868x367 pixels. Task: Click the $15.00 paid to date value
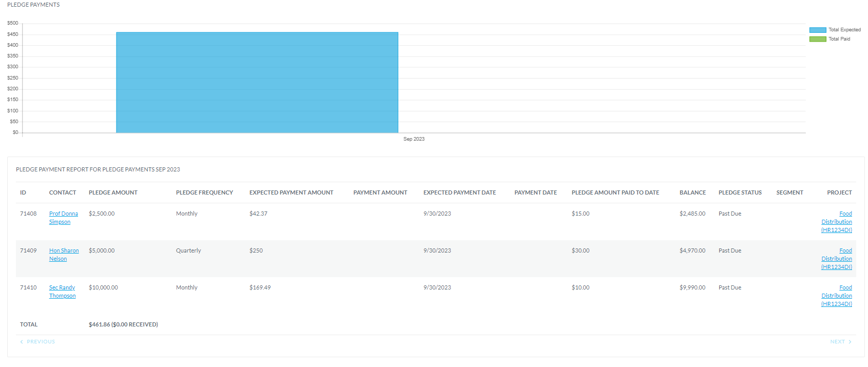[x=581, y=214]
